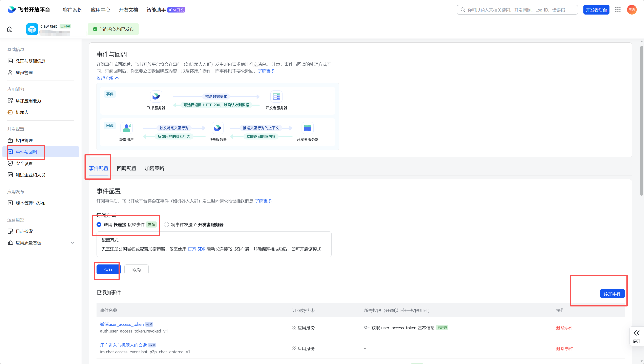Screen dimensions: 644x364
Task: Switch to the 加密策略 tab
Action: [154, 168]
